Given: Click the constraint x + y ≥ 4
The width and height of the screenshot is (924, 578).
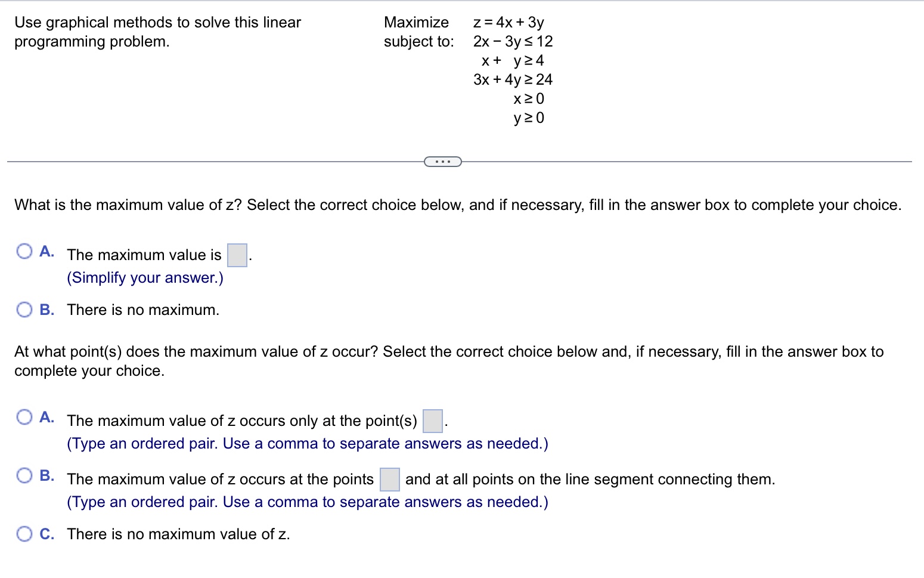Looking at the screenshot, I should [x=513, y=60].
